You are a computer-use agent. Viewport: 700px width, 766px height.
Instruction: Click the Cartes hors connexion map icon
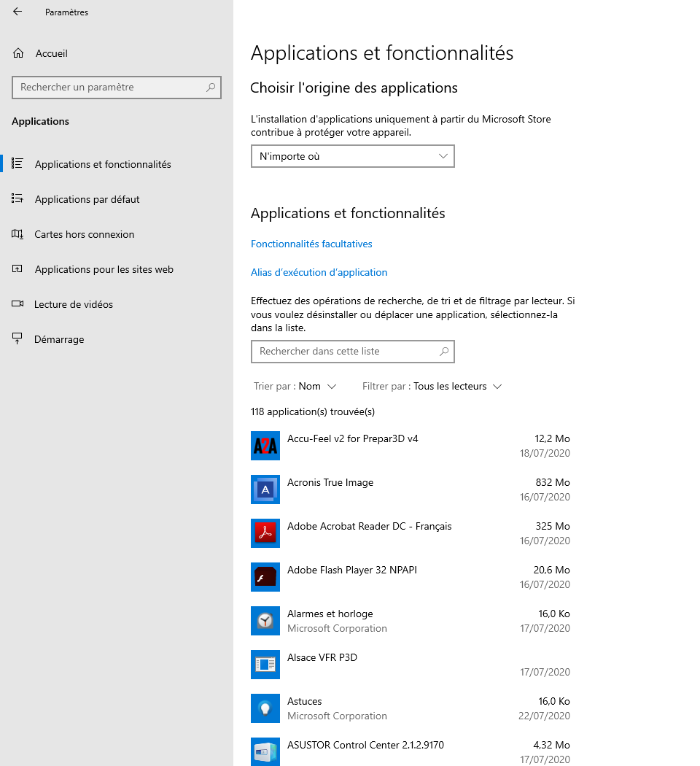point(17,234)
